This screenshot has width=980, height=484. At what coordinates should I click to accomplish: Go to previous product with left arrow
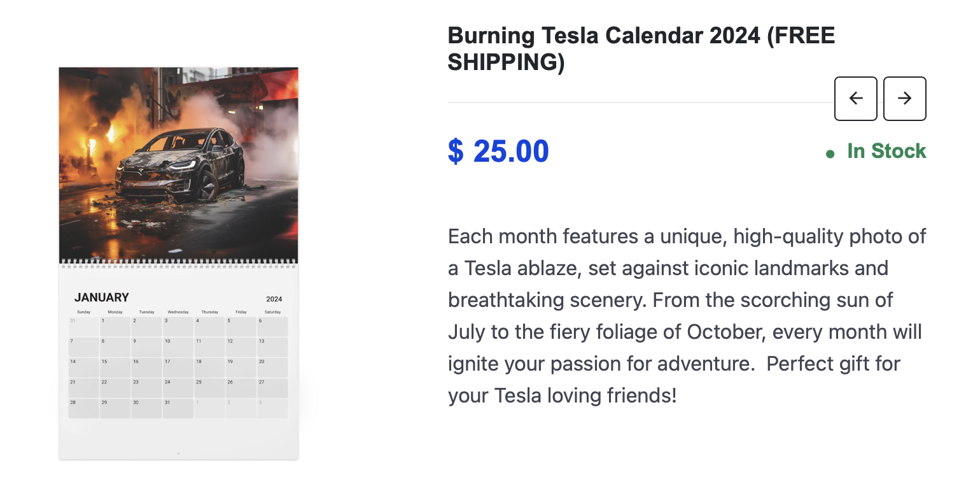click(856, 99)
